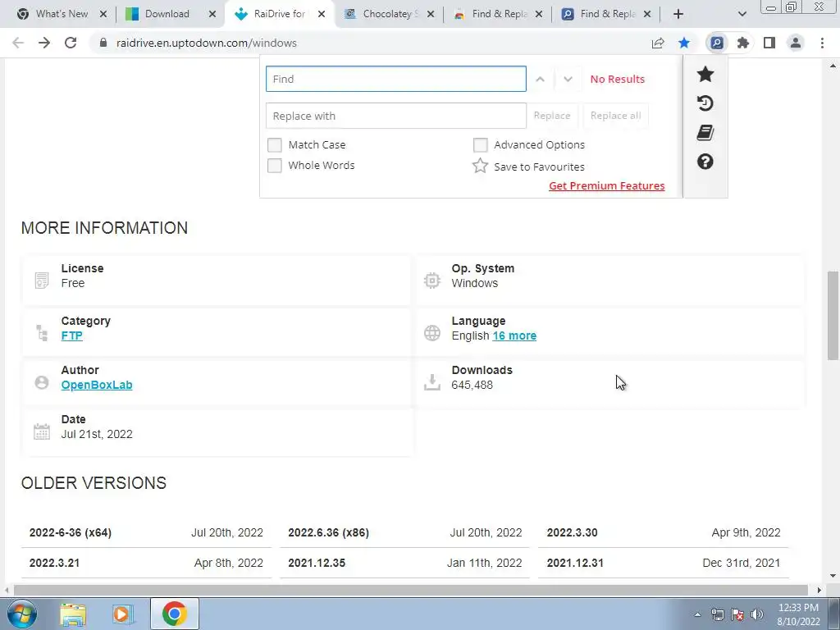Viewport: 840px width, 630px height.
Task: Switch to the RaiDrive tab
Action: coord(279,14)
